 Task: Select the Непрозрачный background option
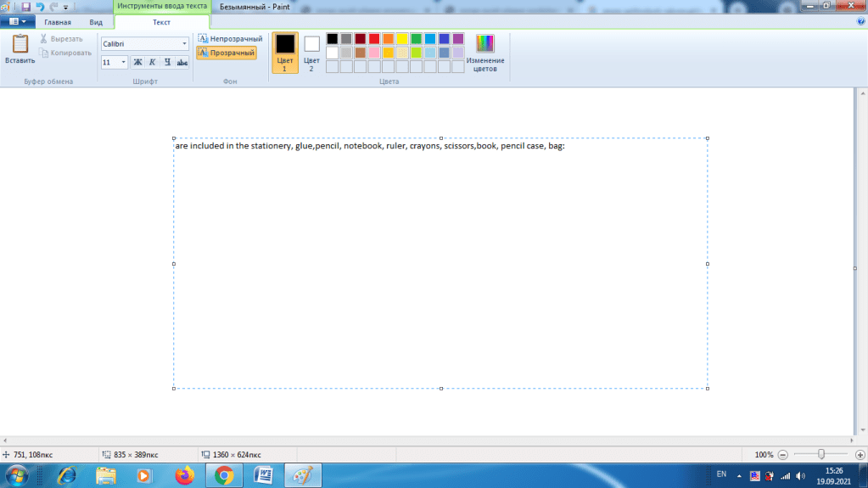coord(230,39)
